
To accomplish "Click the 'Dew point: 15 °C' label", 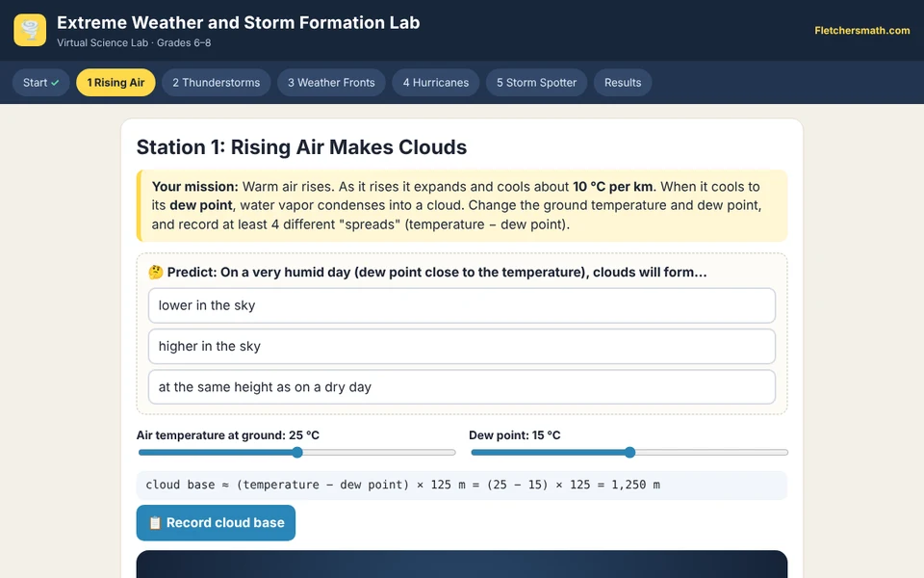I will tap(515, 435).
